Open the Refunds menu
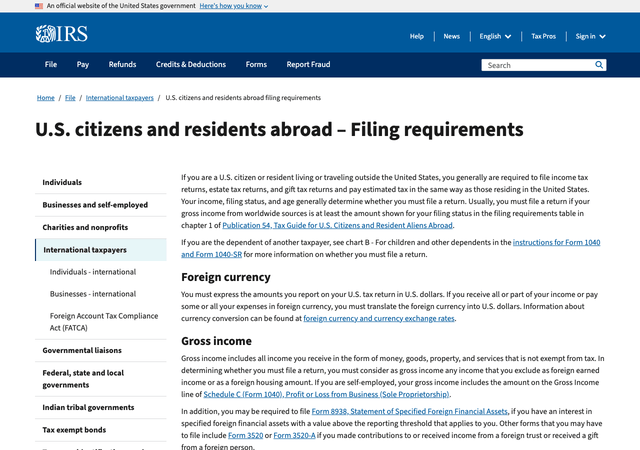Viewport: 640px width, 450px height. click(x=122, y=65)
